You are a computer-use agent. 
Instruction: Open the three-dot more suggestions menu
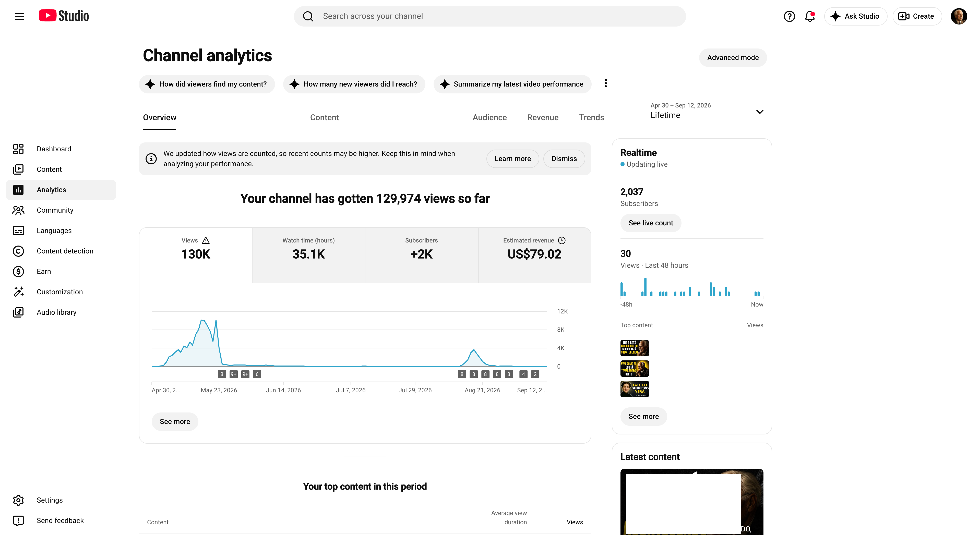point(606,84)
